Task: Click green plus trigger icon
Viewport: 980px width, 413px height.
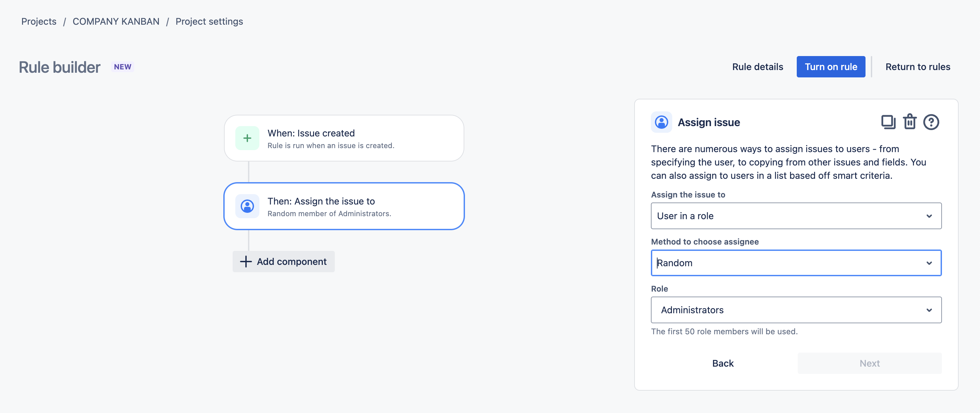Action: point(247,138)
